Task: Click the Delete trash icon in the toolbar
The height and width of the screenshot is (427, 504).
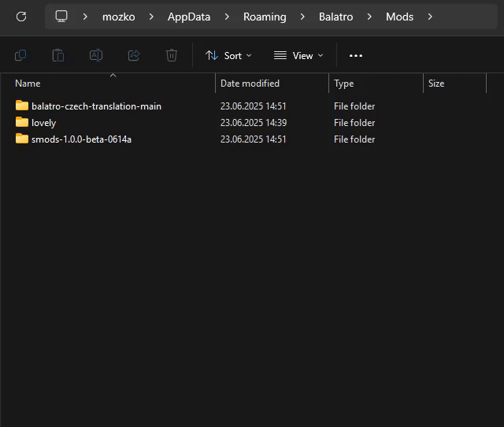Action: (172, 55)
